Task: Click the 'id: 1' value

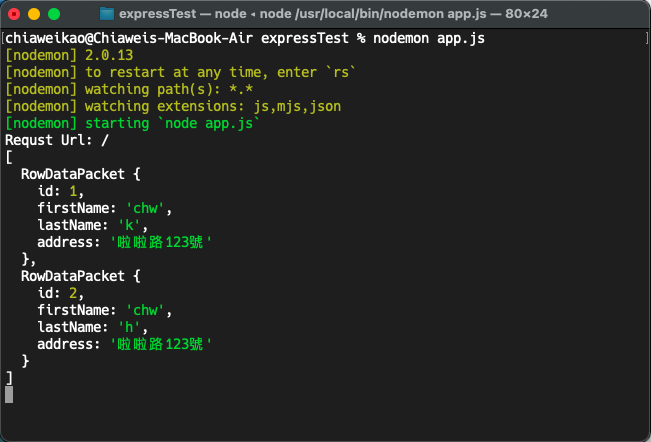Action: pos(73,191)
